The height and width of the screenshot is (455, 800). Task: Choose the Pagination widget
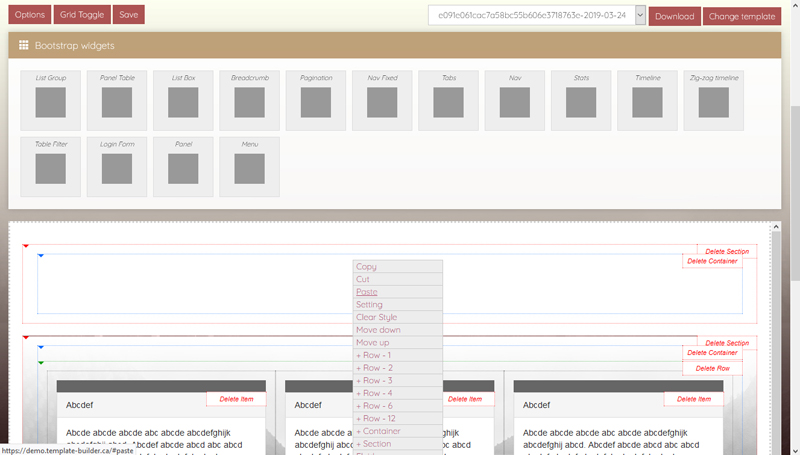click(x=315, y=102)
